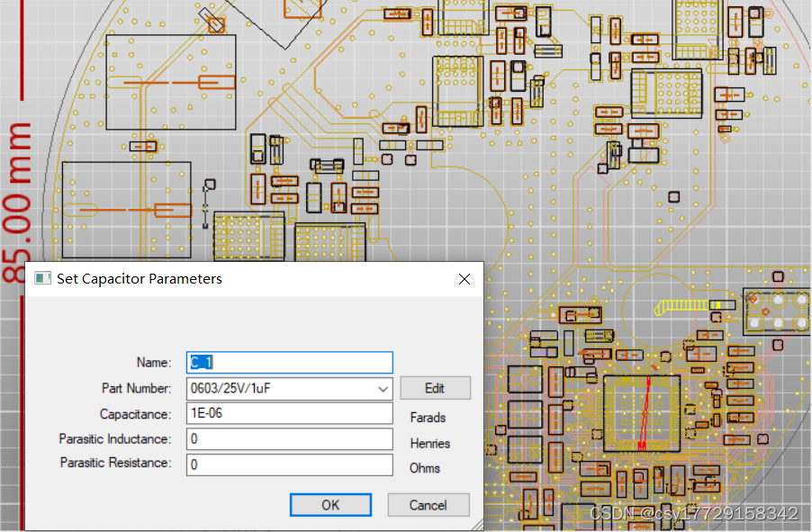
Task: Click the Capacitance field showing 1E-06
Action: (290, 413)
